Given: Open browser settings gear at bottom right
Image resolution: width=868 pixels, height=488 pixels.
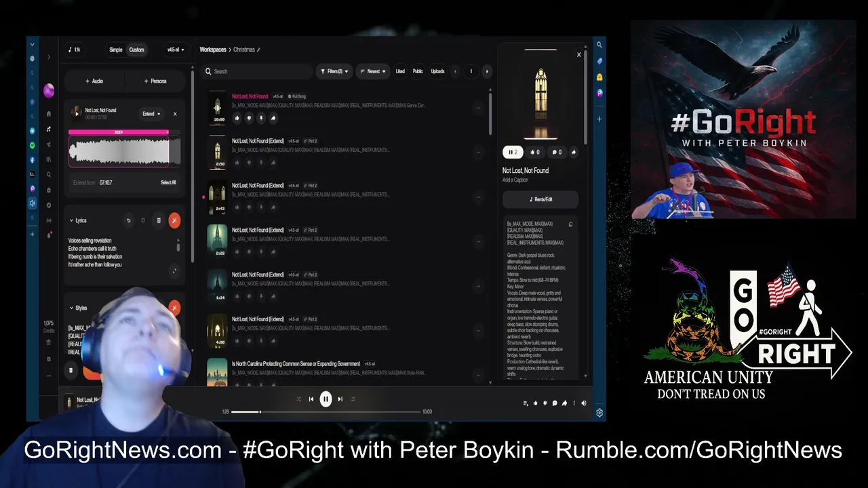Looking at the screenshot, I should tap(599, 413).
